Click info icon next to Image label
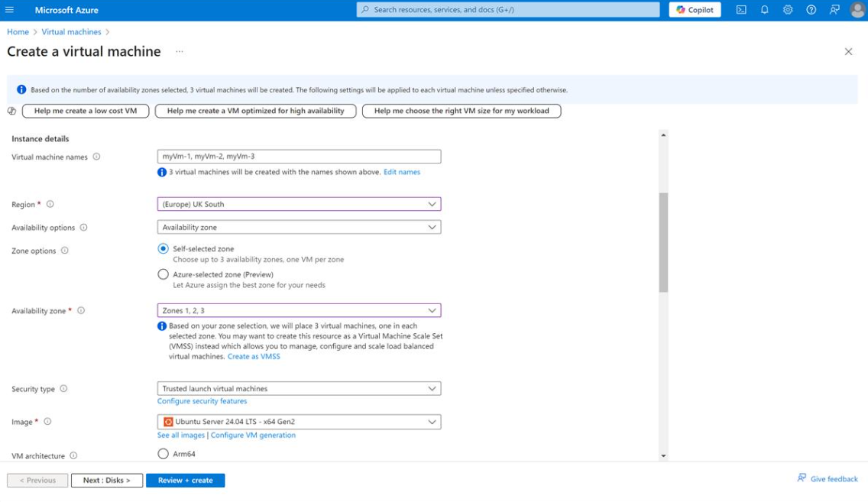868x502 pixels. tap(47, 422)
